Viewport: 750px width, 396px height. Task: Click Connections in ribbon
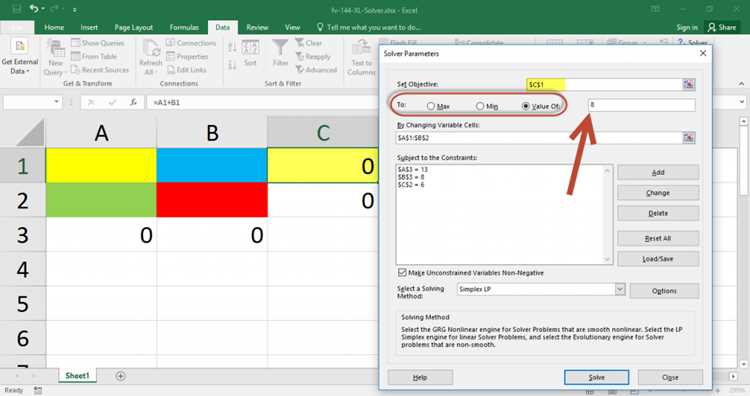(191, 43)
